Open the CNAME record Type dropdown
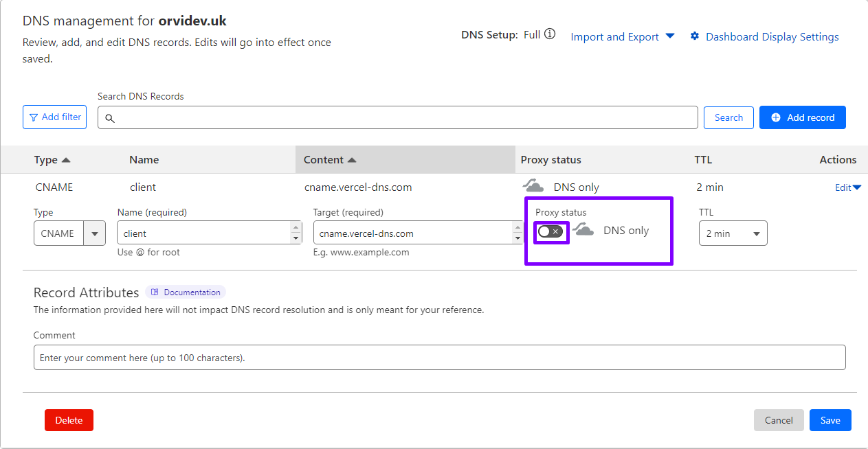This screenshot has width=868, height=449. click(94, 233)
